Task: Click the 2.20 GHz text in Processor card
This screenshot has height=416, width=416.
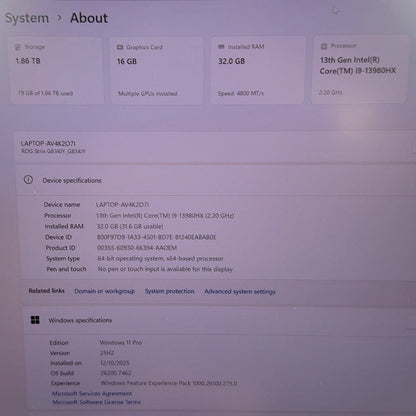Action: point(330,92)
